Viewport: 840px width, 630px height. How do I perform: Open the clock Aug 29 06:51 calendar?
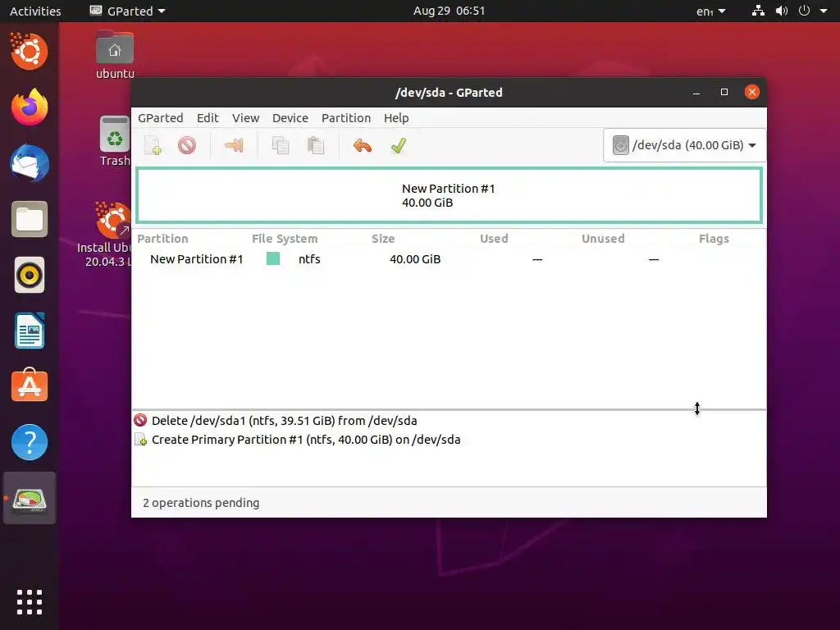click(449, 11)
